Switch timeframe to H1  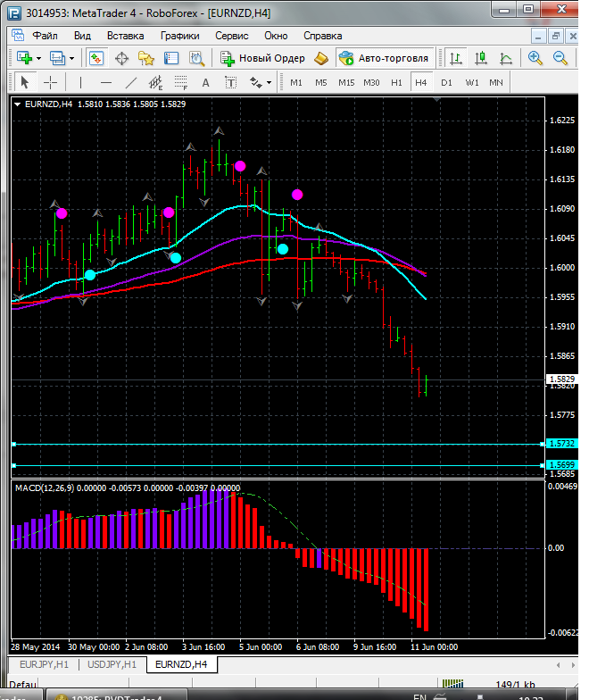396,82
